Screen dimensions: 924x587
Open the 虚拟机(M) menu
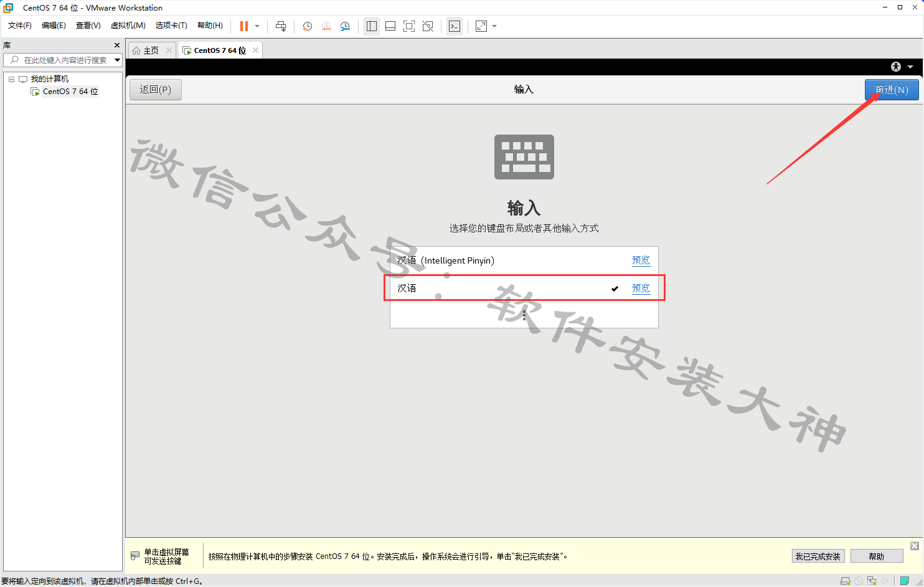[128, 26]
